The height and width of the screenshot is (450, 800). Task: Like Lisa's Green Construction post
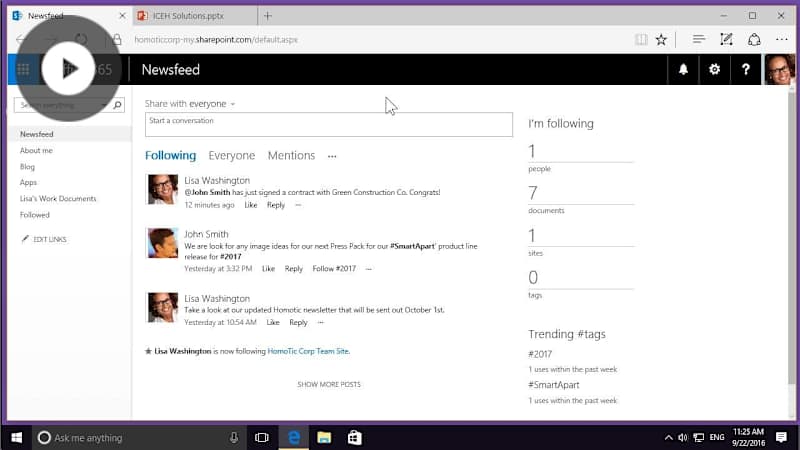pyautogui.click(x=251, y=205)
